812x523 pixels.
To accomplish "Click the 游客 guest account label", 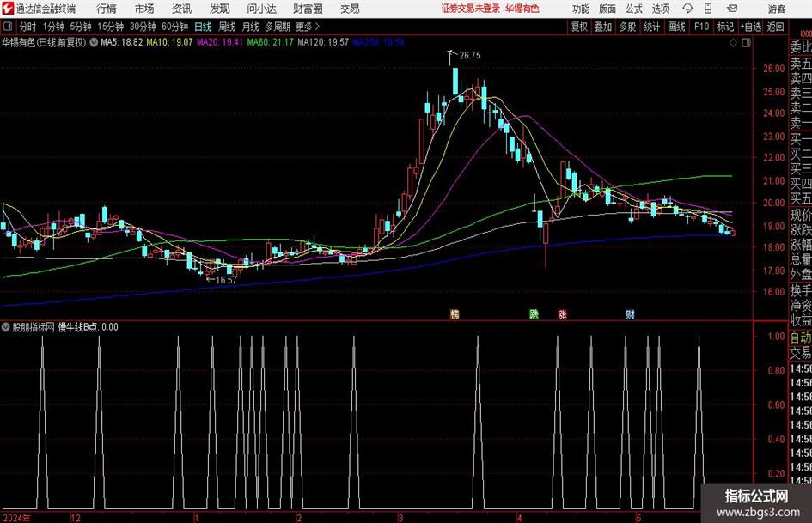I will click(777, 9).
